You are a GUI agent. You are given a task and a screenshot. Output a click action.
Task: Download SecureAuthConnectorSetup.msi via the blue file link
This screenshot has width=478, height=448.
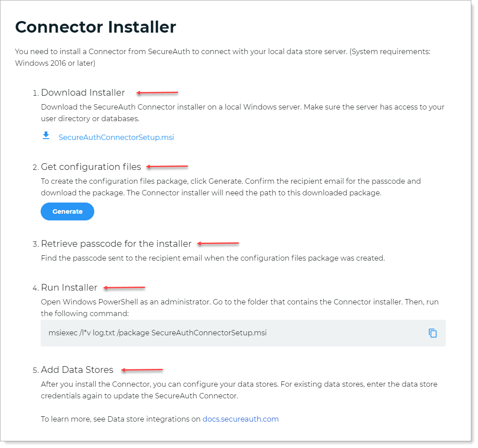[116, 137]
